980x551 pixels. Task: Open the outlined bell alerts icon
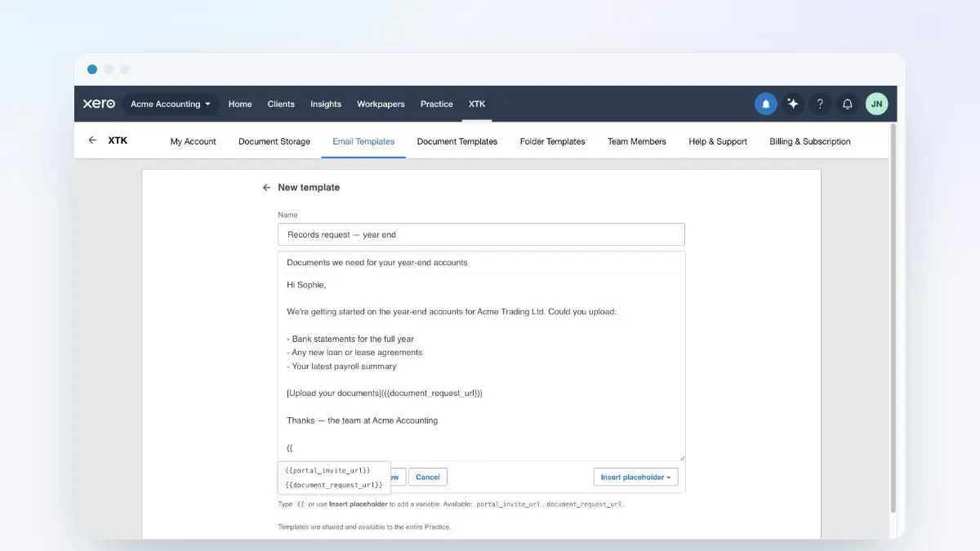point(848,104)
